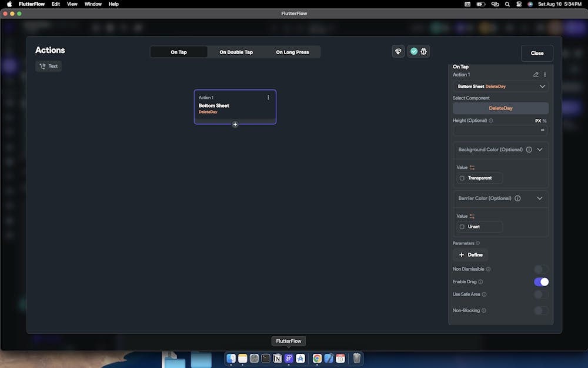
Task: Click the info icon beside Background Color (Optional)
Action: click(529, 150)
